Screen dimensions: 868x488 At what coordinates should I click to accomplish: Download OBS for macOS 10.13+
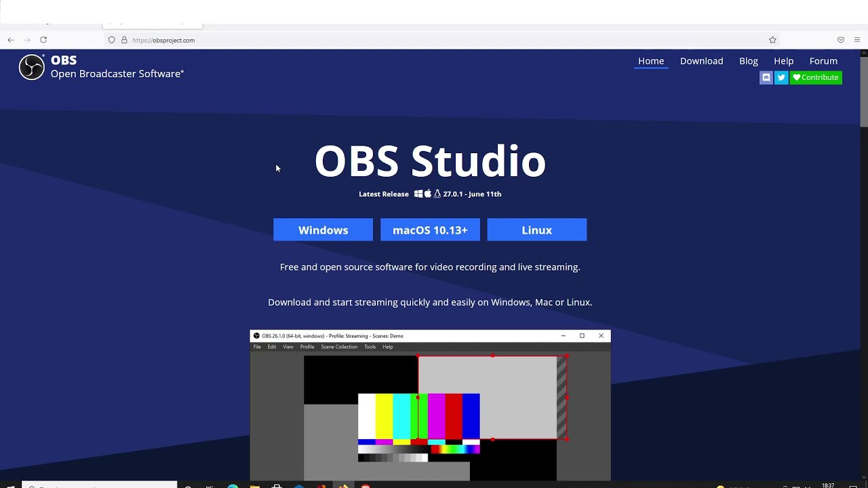[430, 230]
